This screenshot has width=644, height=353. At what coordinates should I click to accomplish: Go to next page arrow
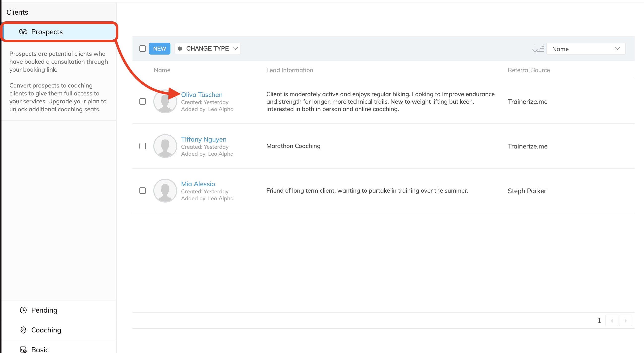click(625, 321)
